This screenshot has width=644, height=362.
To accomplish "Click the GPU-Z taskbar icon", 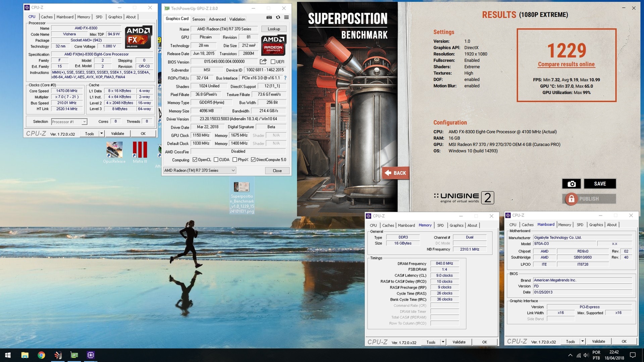I will click(74, 355).
